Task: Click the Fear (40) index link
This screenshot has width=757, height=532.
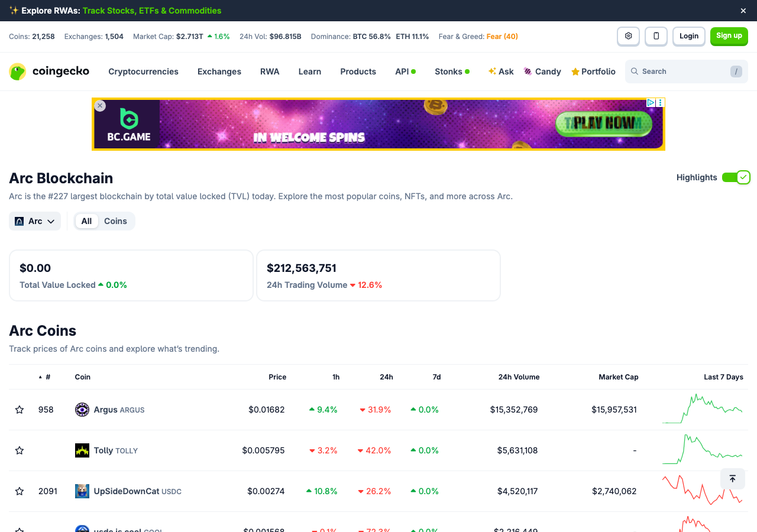Action: 502,37
